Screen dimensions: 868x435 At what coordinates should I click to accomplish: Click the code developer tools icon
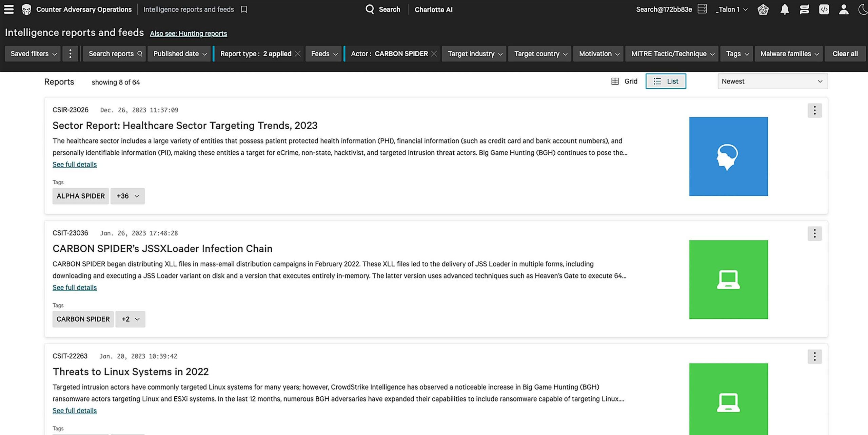[824, 9]
